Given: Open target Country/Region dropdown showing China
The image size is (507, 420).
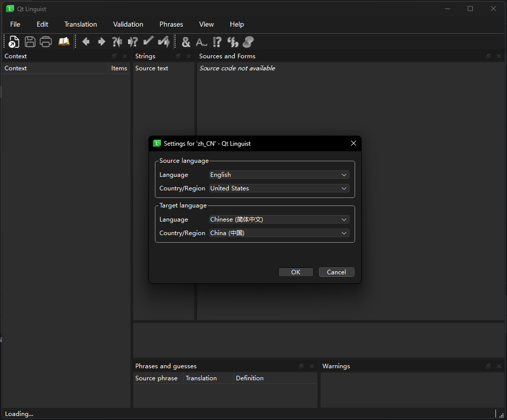Looking at the screenshot, I should pyautogui.click(x=279, y=233).
